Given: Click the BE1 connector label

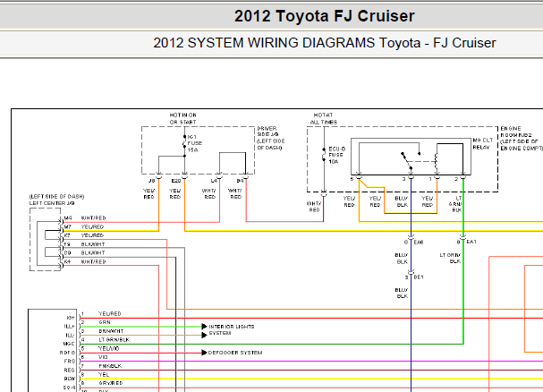Looking at the screenshot, I should click(419, 277).
